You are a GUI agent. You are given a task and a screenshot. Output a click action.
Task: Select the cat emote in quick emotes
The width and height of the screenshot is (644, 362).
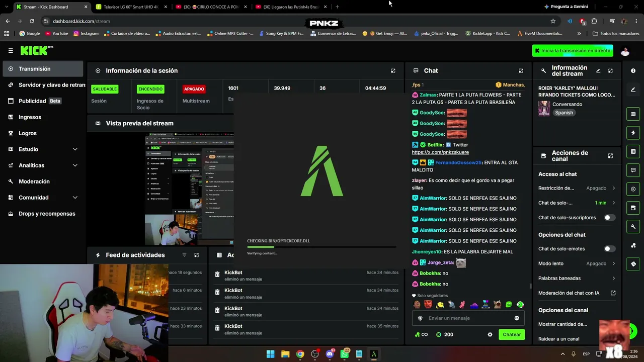click(x=497, y=305)
